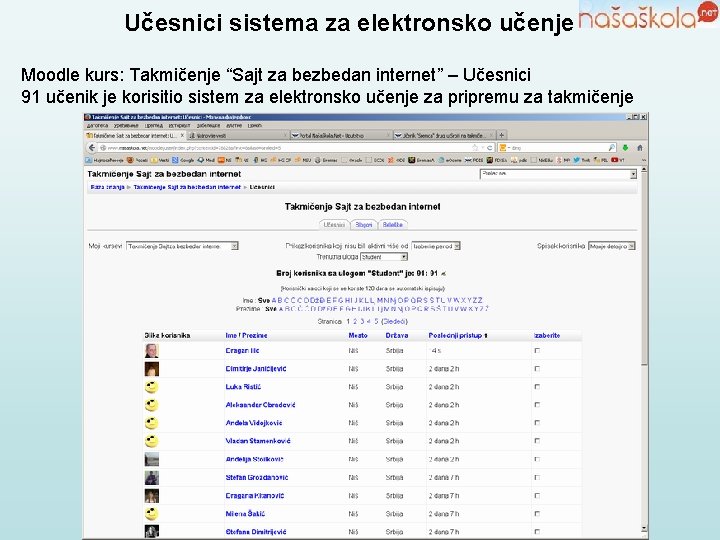Tick the checkbox for Dimitrije Janićijević

tap(537, 369)
